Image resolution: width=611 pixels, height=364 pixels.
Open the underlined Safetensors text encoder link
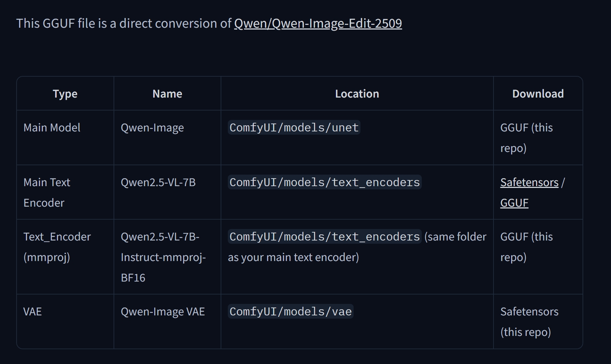[x=529, y=183]
